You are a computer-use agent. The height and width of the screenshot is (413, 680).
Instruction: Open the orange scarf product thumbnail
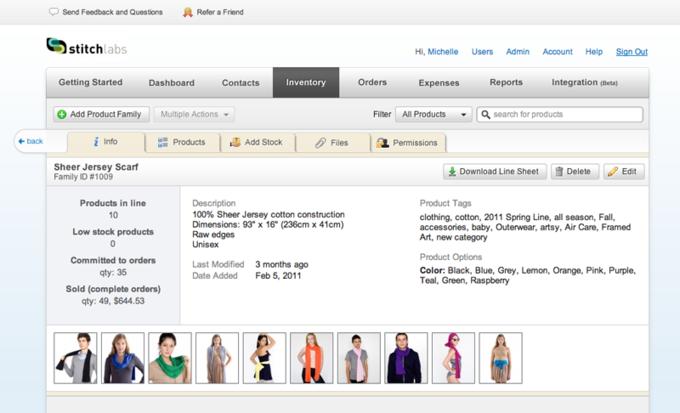coord(312,358)
